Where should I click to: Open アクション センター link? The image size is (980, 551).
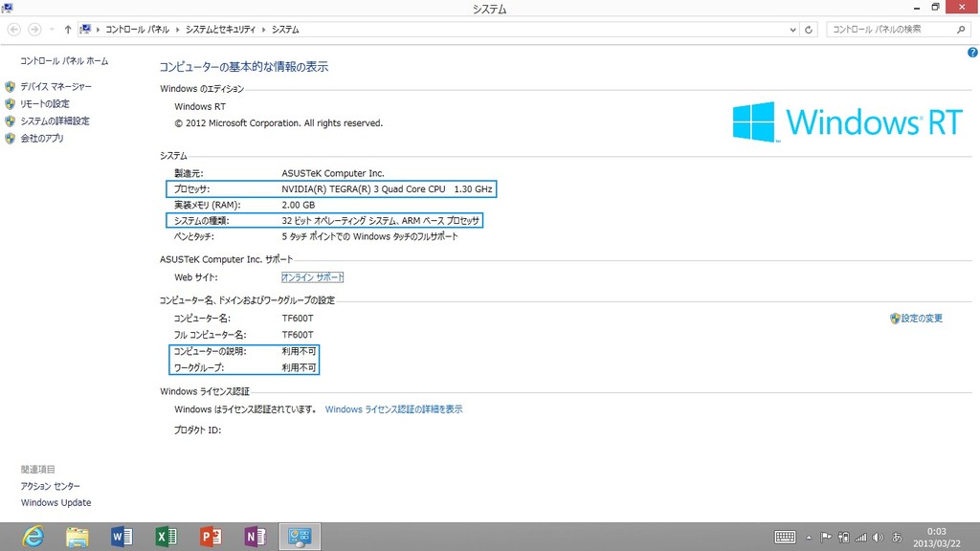coord(50,486)
